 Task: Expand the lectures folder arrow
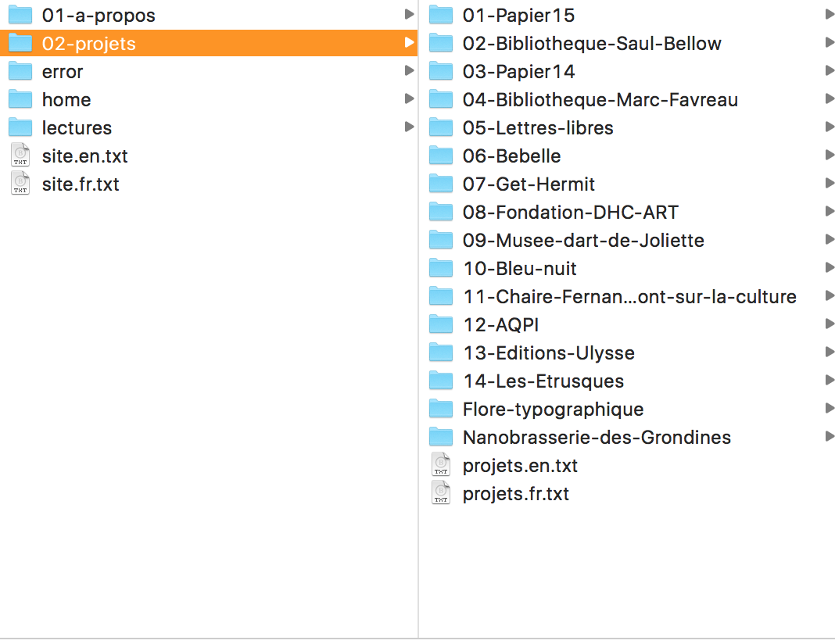[409, 127]
